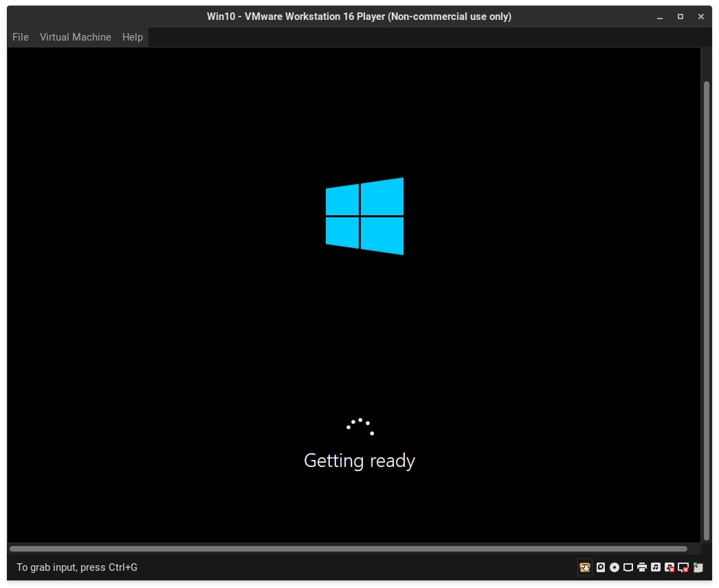Image resolution: width=719 pixels, height=588 pixels.
Task: Click the CD/DVD drive status icon
Action: (x=615, y=567)
